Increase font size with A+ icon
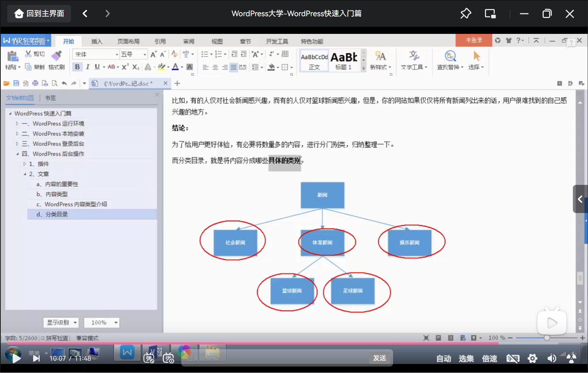Viewport: 588px width, 373px height. coord(153,54)
